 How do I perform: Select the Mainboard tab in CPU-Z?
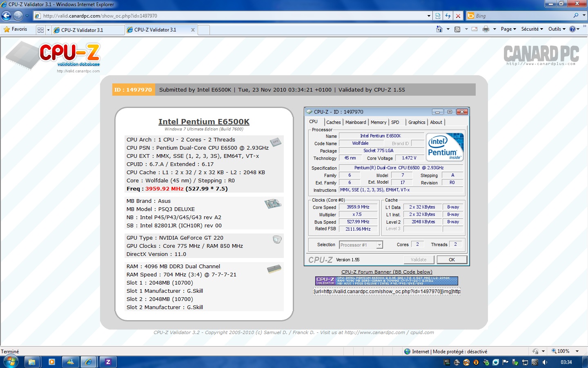[356, 122]
